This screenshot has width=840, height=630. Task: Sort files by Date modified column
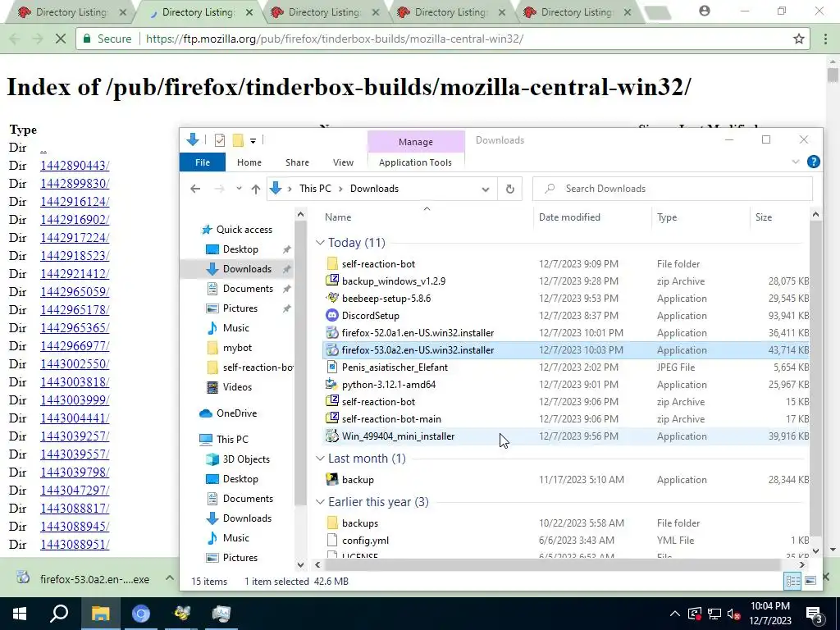coord(569,217)
